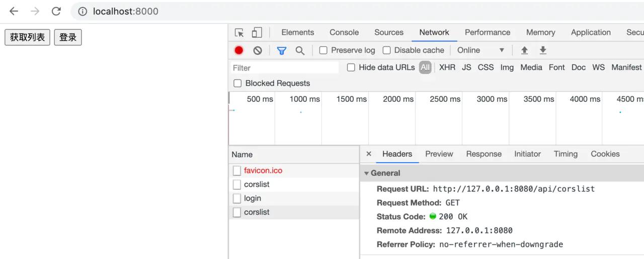Click the remote address 127.0.0.1:8080
644x259 pixels.
click(x=479, y=231)
